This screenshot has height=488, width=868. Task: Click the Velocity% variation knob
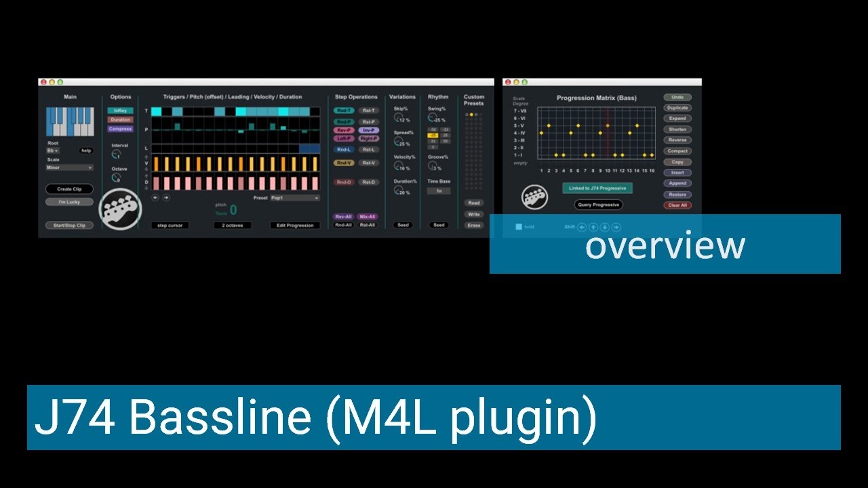click(x=398, y=165)
